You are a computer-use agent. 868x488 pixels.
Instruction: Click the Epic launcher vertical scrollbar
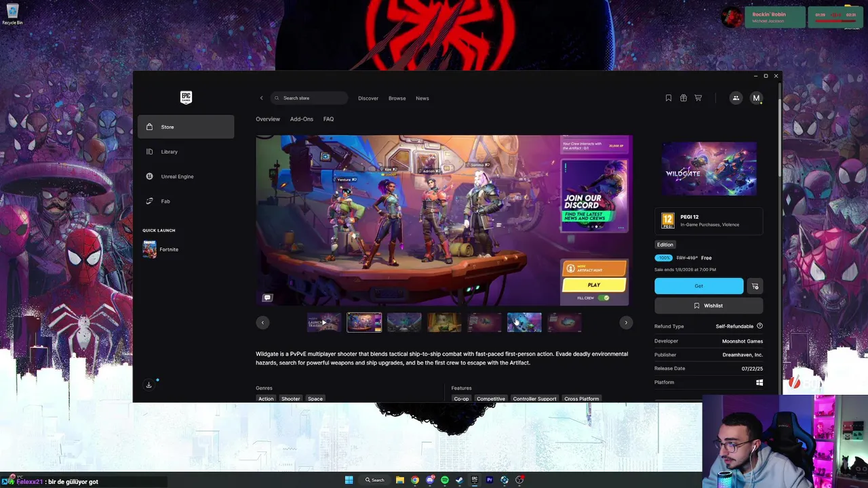(x=779, y=129)
